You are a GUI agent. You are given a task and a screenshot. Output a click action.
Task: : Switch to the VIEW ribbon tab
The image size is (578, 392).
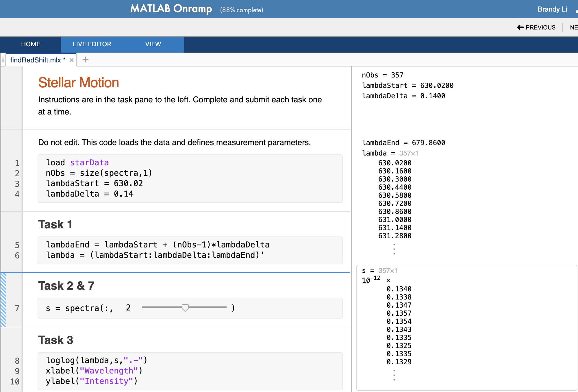153,44
